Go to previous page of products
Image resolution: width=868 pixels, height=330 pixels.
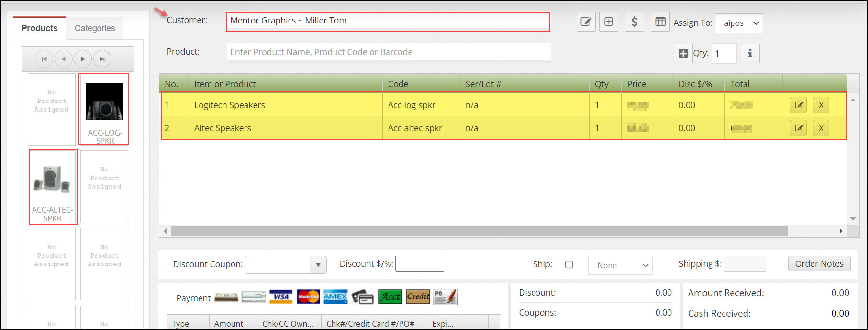coord(64,59)
